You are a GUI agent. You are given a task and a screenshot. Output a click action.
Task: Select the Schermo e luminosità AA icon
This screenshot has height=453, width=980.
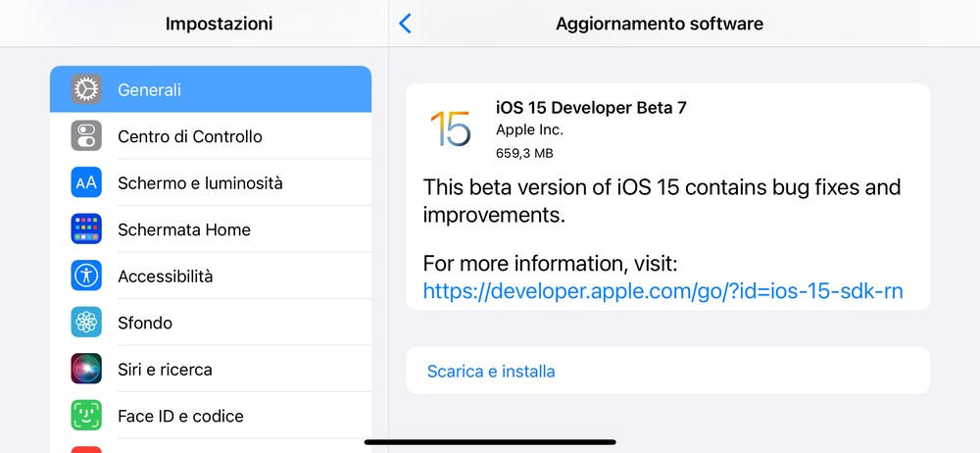(86, 183)
